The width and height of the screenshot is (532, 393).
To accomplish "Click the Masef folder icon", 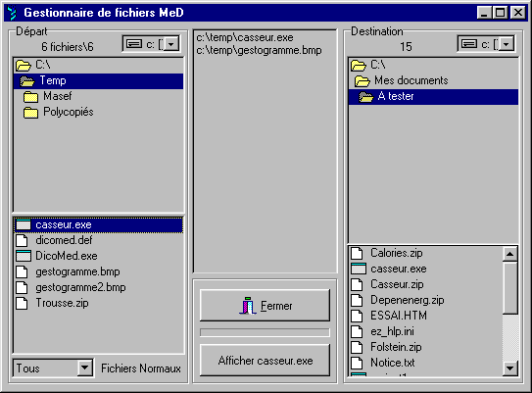I will [31, 97].
